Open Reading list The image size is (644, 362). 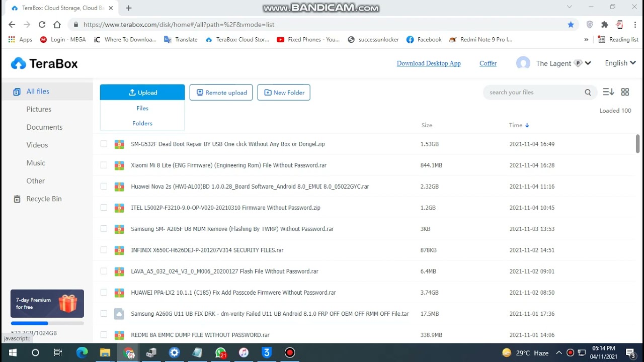[618, 40]
